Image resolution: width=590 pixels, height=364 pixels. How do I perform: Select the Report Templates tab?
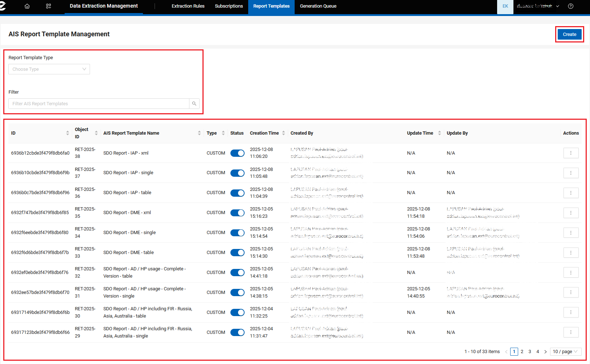(x=271, y=6)
